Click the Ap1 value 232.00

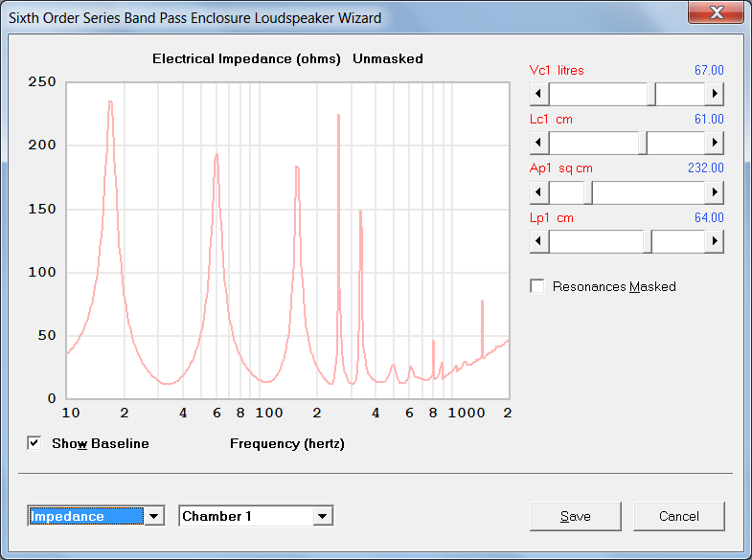[705, 168]
